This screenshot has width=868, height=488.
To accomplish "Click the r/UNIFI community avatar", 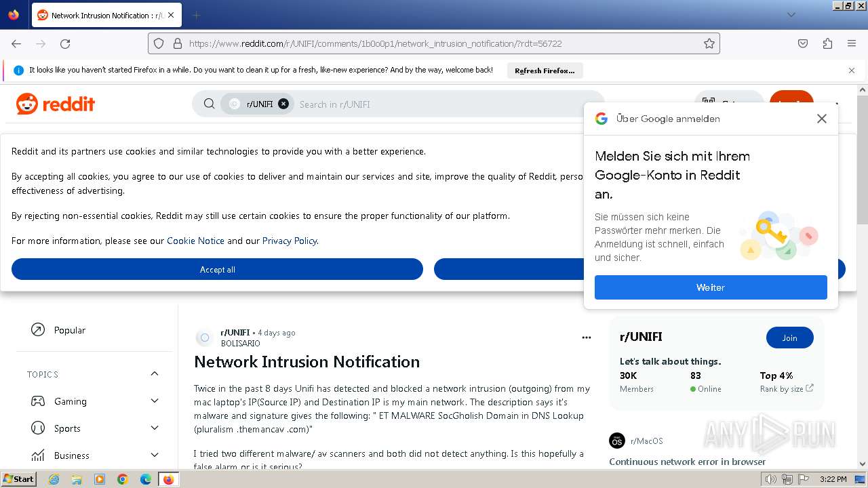I will [204, 338].
